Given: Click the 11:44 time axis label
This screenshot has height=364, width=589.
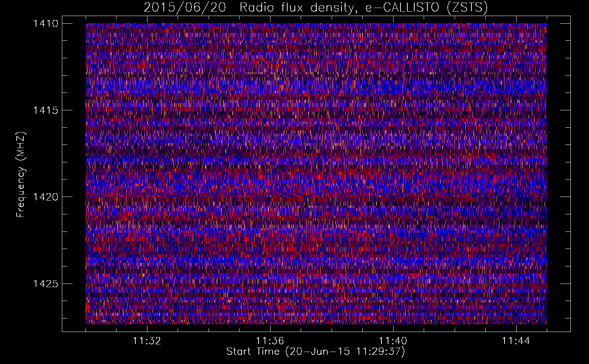Looking at the screenshot, I should [x=516, y=341].
